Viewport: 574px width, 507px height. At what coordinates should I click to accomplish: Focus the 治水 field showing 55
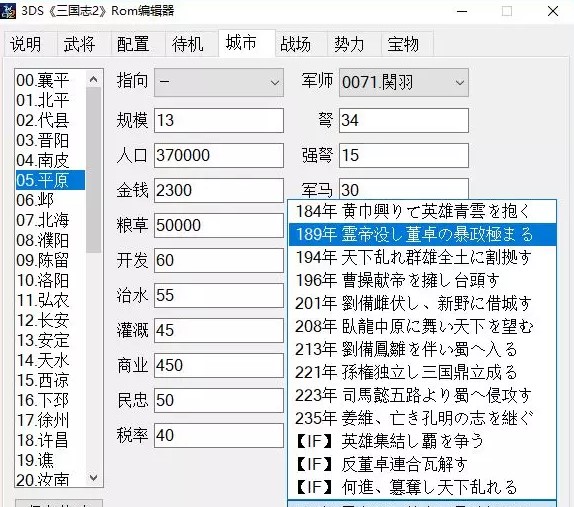click(219, 295)
